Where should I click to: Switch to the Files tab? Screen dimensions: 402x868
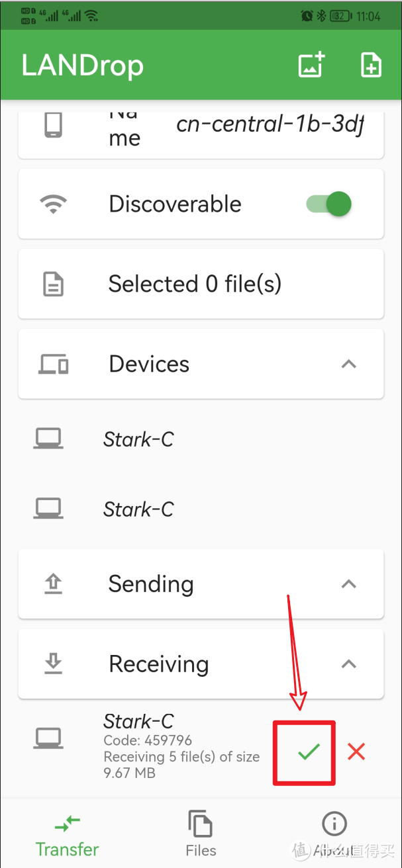[201, 834]
